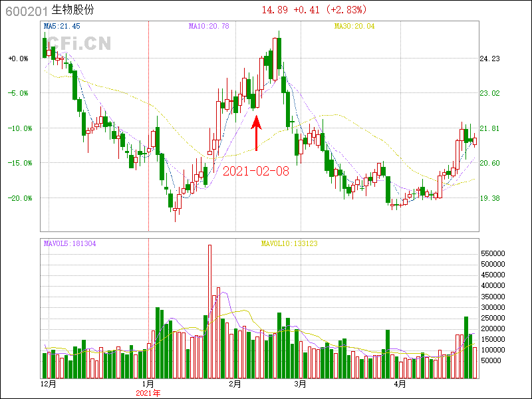Select the 2月 label on the time axis

(235, 384)
